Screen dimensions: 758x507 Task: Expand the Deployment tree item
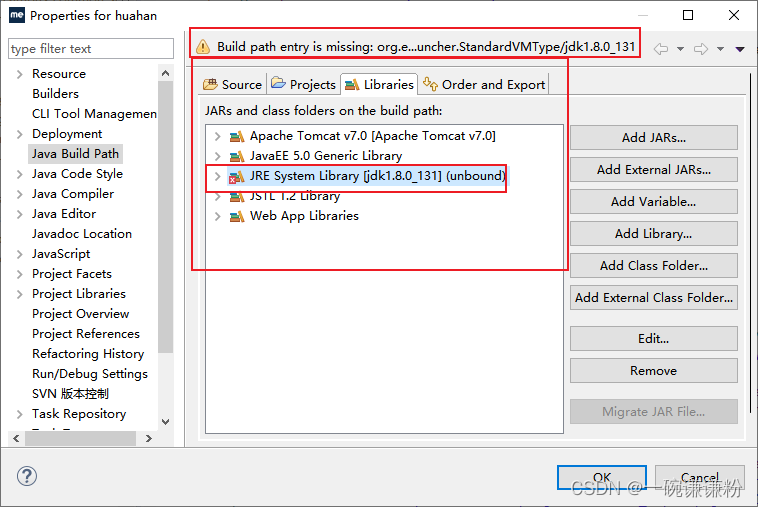point(19,134)
